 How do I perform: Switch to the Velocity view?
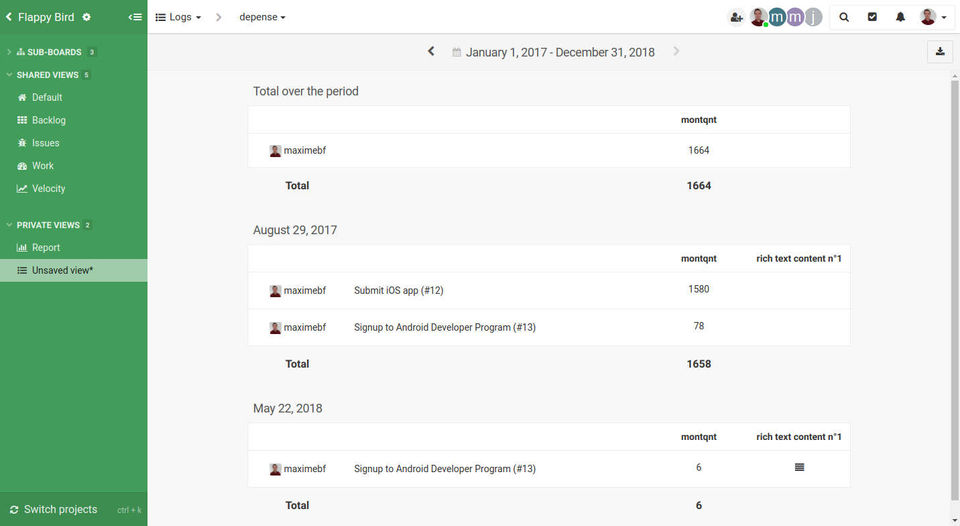point(48,188)
